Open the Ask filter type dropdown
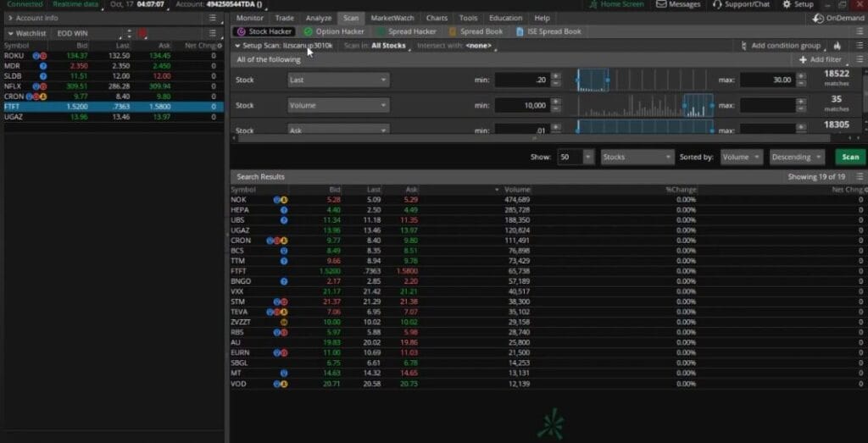Viewport: 868px width, 443px height. click(x=338, y=130)
